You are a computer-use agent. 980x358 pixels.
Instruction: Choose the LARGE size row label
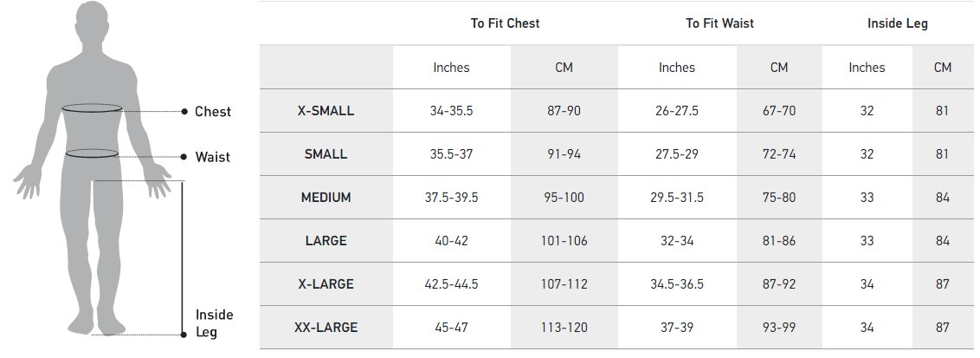pyautogui.click(x=326, y=241)
